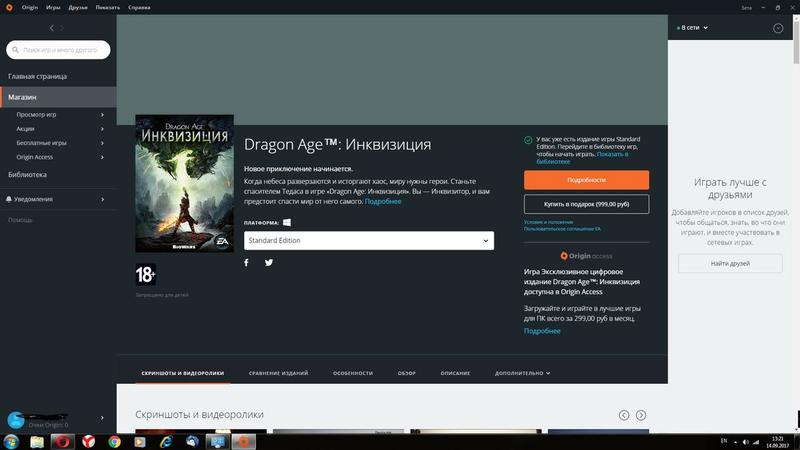Open the Windows Start menu
This screenshot has width=800, height=450.
click(11, 441)
